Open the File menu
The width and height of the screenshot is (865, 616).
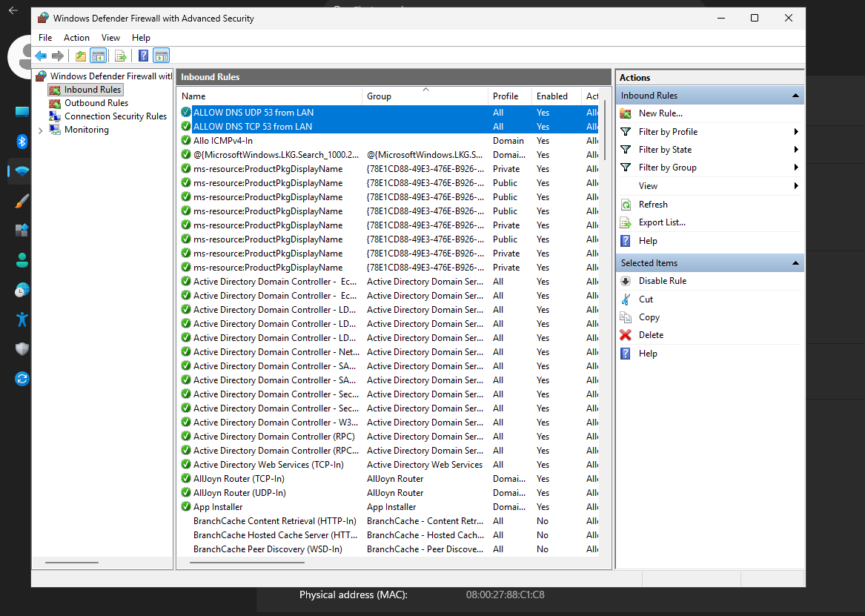(45, 38)
